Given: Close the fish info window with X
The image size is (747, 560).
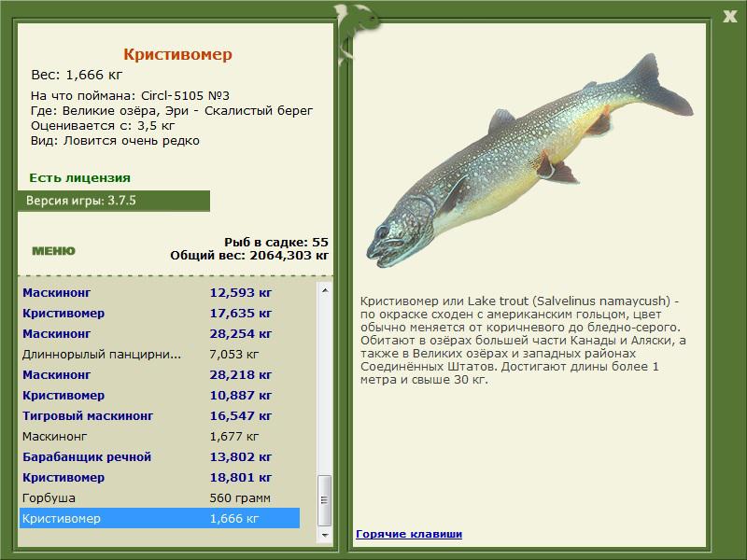Looking at the screenshot, I should pos(729,17).
